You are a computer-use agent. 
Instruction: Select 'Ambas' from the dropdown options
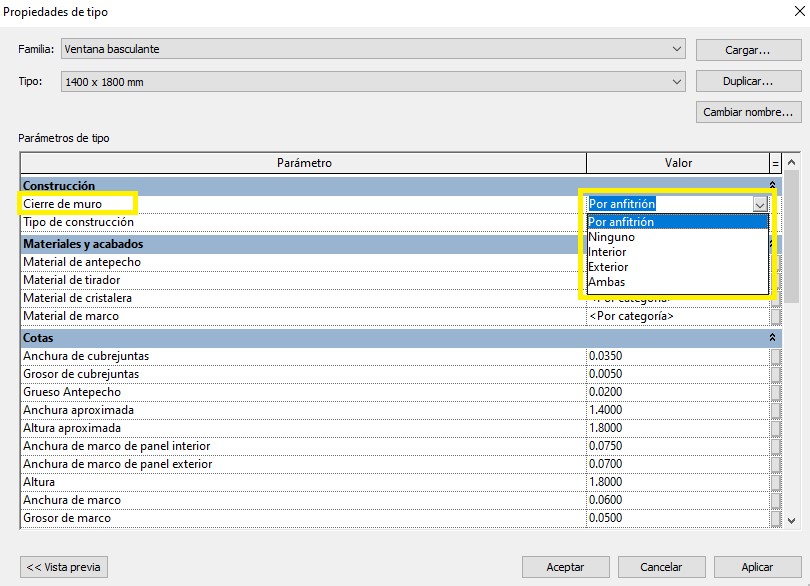pos(606,282)
